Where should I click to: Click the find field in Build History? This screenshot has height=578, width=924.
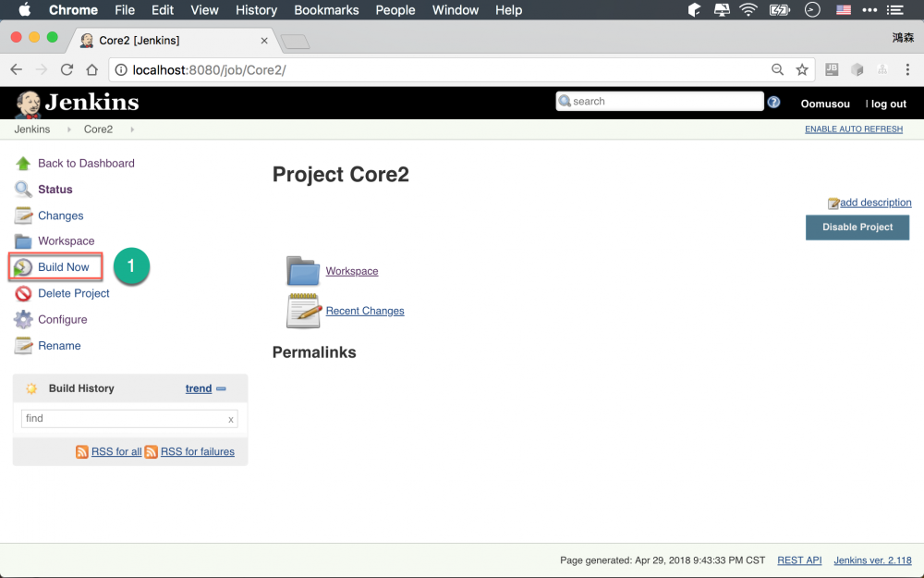120,418
